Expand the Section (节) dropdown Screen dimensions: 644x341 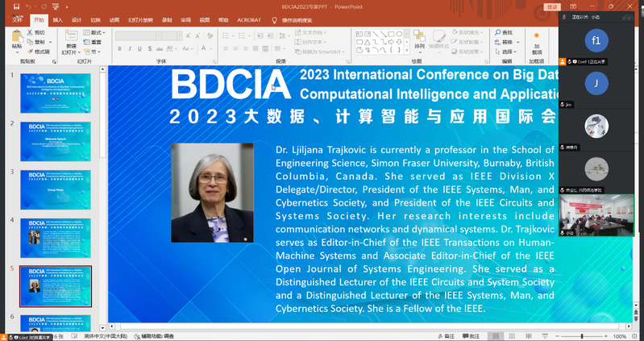94,52
